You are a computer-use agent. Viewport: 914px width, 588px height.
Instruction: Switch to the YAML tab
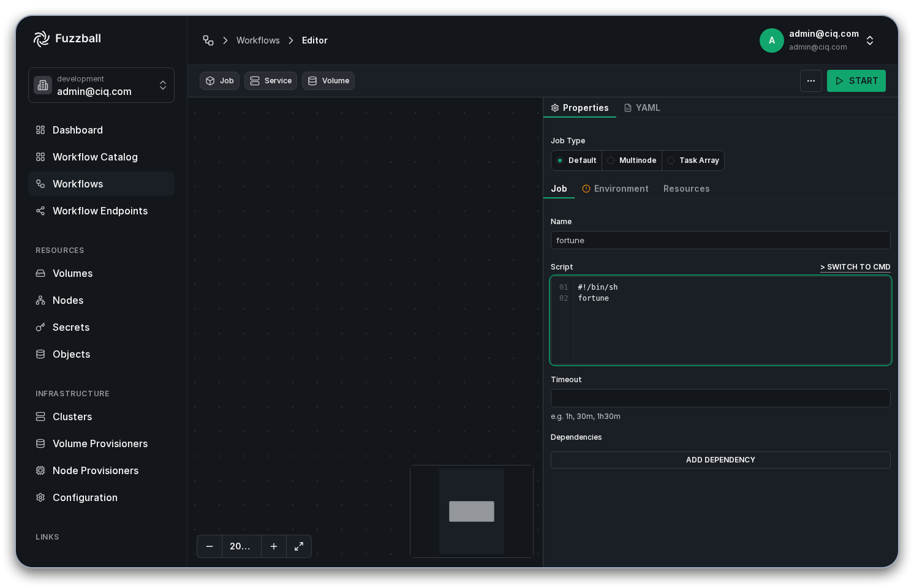tap(642, 108)
